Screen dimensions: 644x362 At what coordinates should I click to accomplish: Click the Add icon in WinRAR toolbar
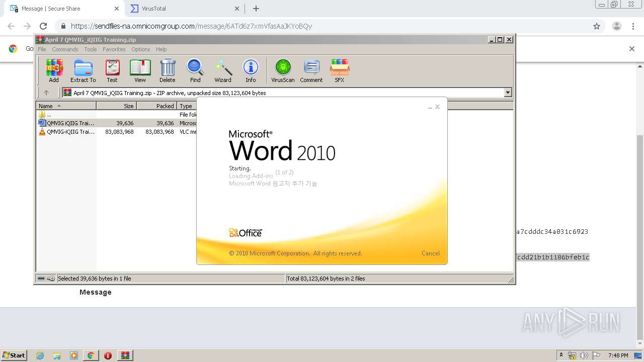tap(54, 70)
